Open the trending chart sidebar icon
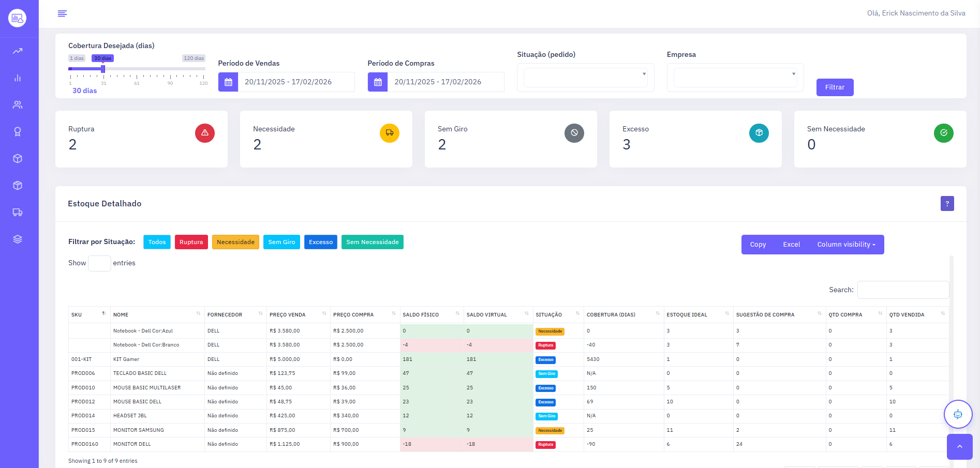This screenshot has height=468, width=980. [18, 51]
